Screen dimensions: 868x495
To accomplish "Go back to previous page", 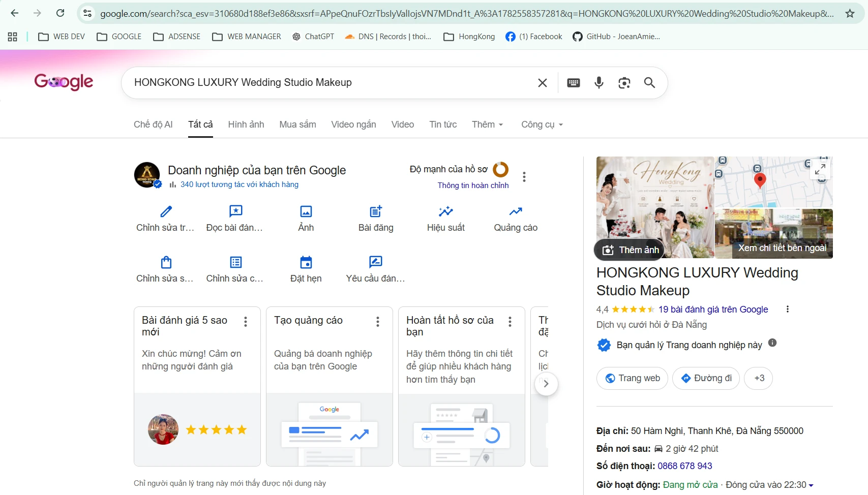I will coord(14,13).
